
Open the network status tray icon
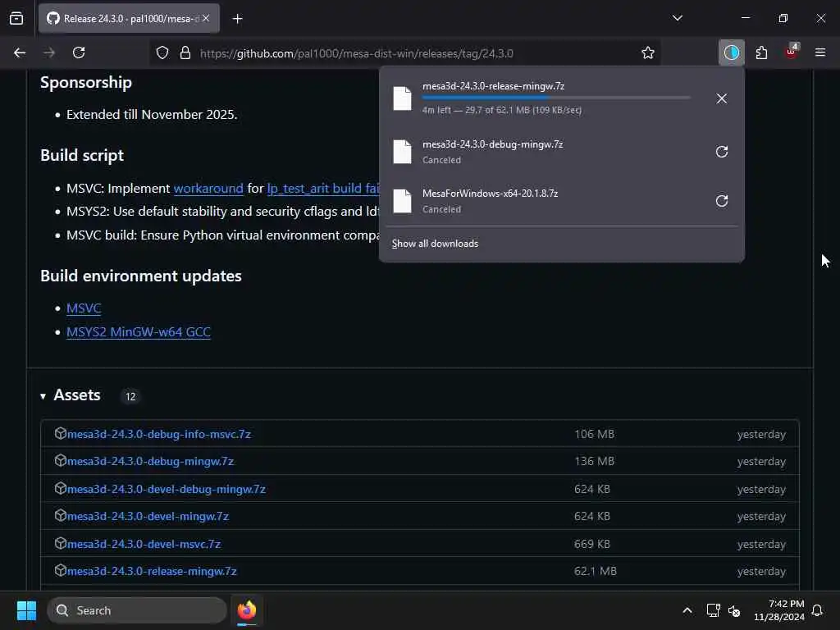point(713,610)
